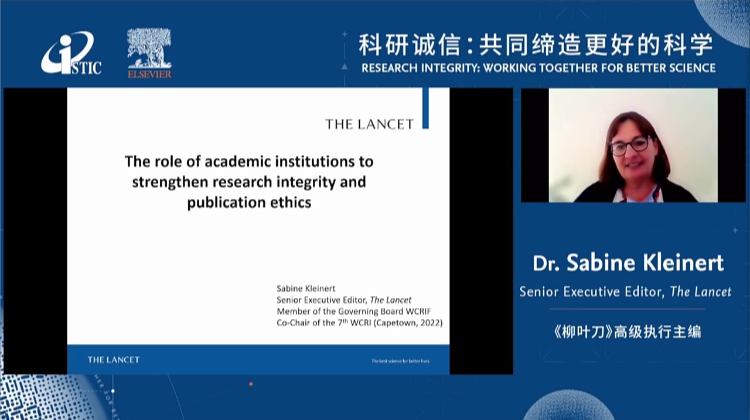Image resolution: width=750 pixels, height=420 pixels.
Task: Click 'strengthen research integrity and' line
Action: (x=249, y=182)
